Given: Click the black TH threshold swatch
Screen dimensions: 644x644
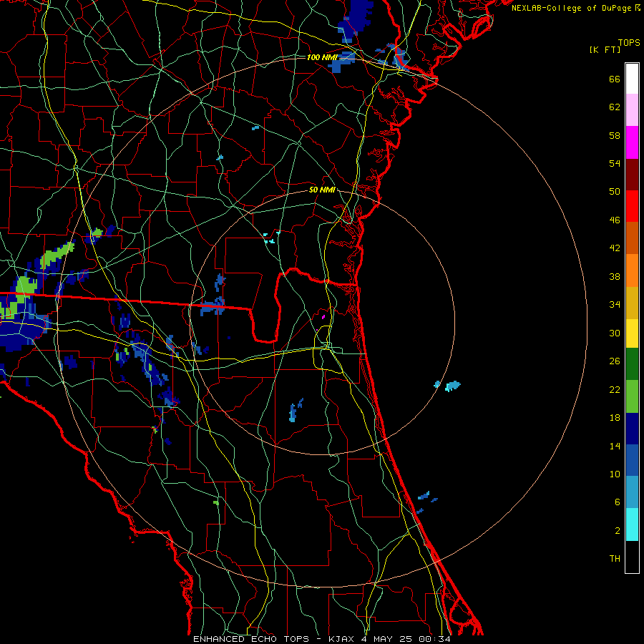Looking at the screenshot, I should [x=632, y=557].
